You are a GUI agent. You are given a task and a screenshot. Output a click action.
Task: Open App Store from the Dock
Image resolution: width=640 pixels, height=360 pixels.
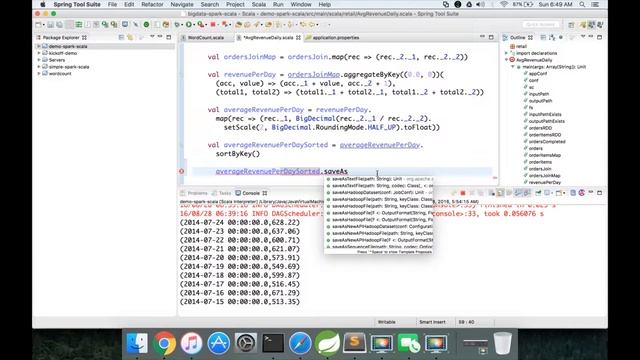pyautogui.click(x=218, y=343)
